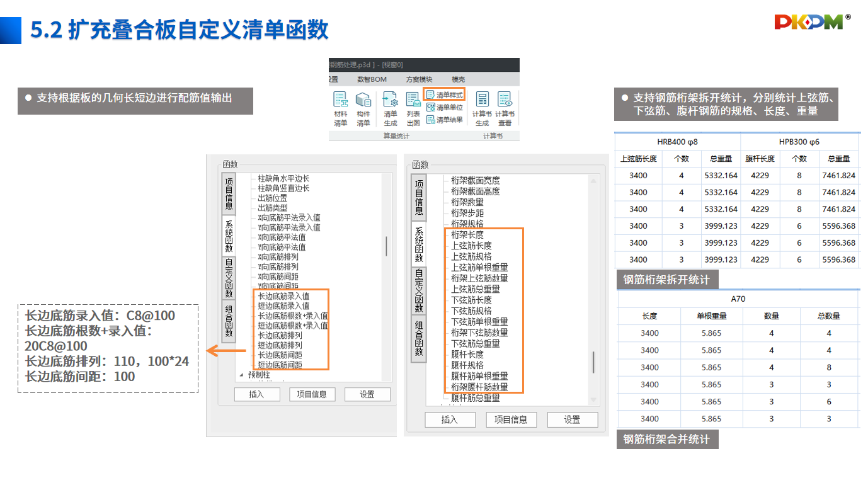Image resolution: width=868 pixels, height=485 pixels.
Task: Click the A70 header of the merged table
Action: point(738,299)
